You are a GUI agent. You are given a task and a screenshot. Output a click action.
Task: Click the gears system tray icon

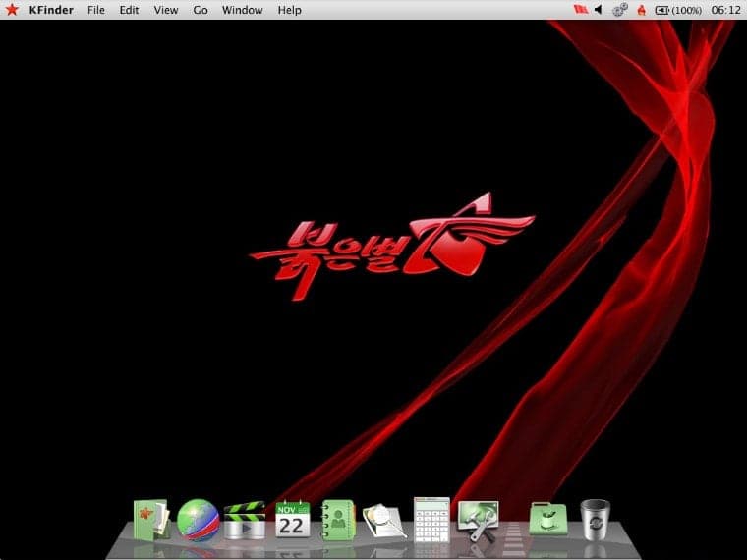point(620,10)
